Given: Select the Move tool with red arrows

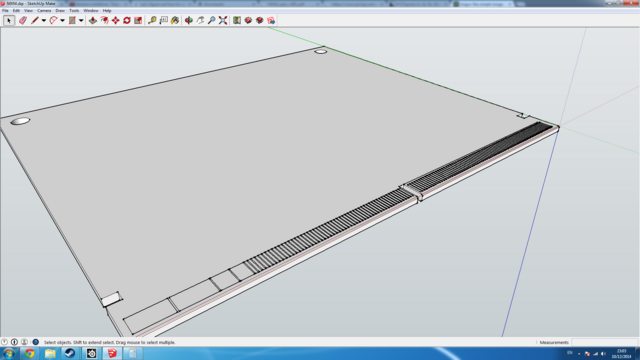Looking at the screenshot, I should pyautogui.click(x=116, y=20).
